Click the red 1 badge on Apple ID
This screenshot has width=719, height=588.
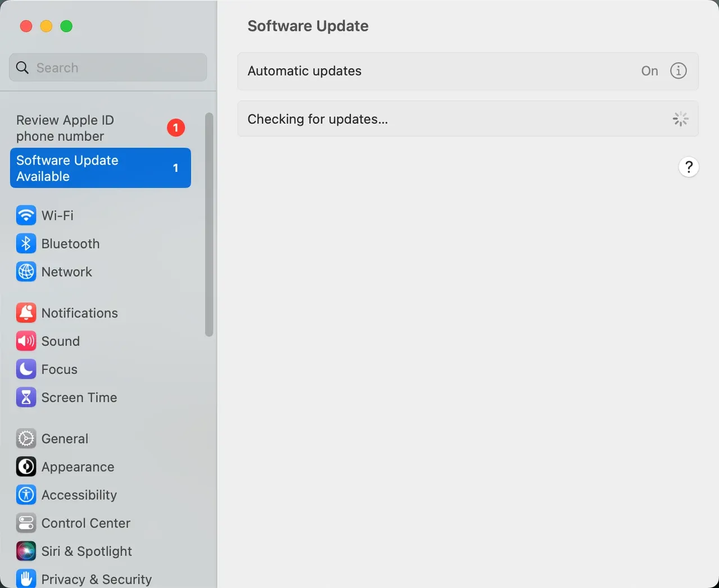pos(176,128)
